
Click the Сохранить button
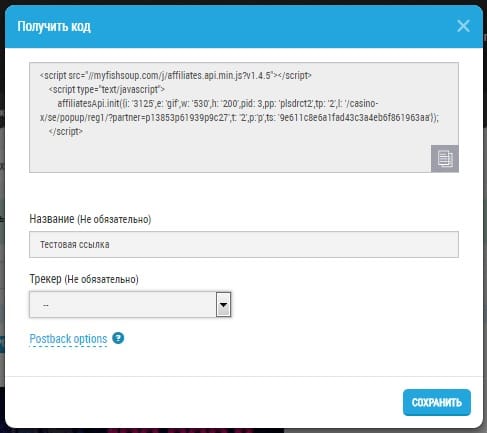pos(437,402)
